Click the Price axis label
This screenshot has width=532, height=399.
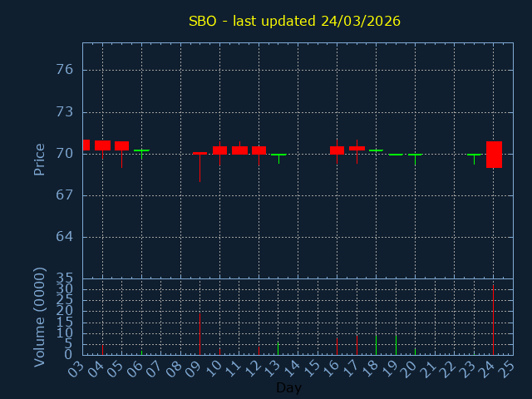[x=39, y=160]
